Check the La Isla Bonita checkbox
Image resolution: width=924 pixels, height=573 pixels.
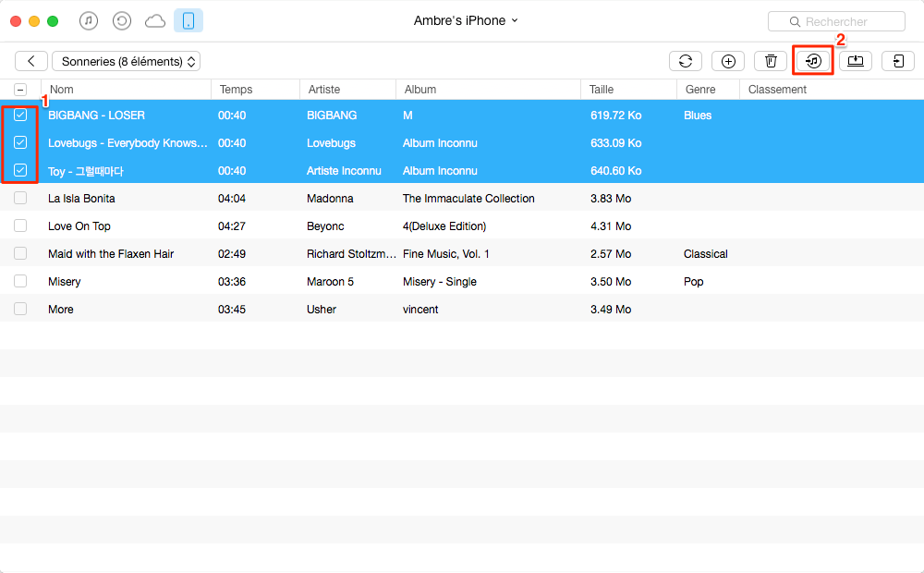[x=20, y=198]
